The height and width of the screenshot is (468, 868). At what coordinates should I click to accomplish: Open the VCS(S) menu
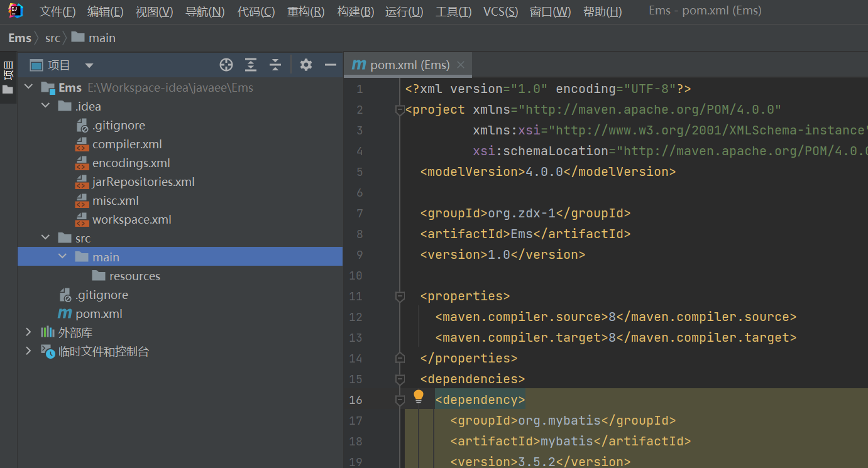point(500,11)
